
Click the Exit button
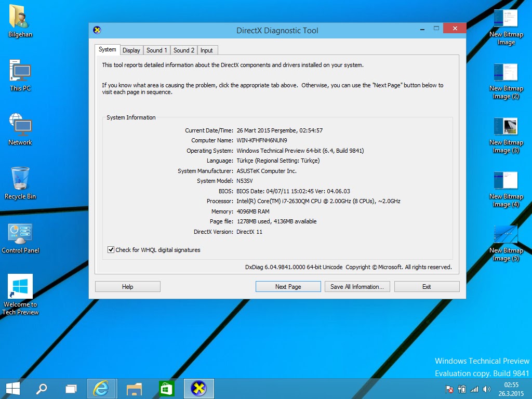(x=427, y=287)
